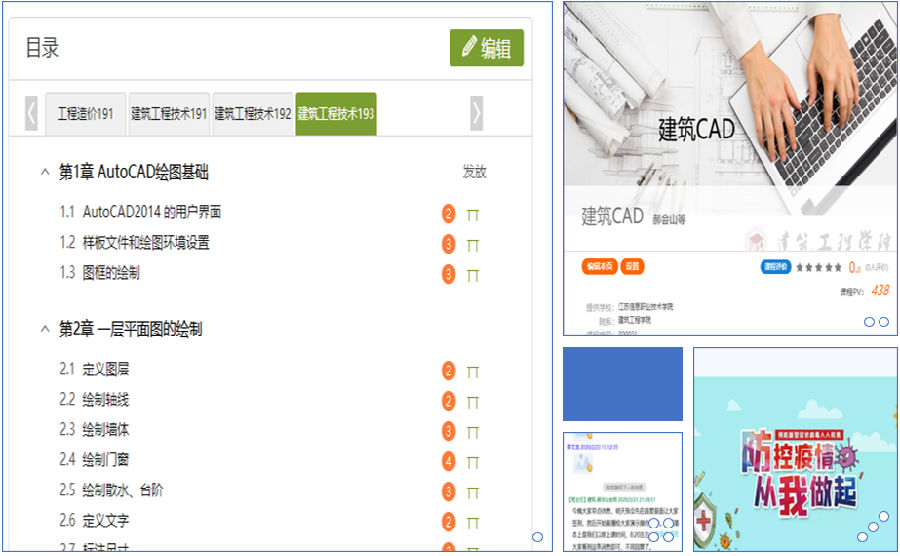Switch to the 建筑工程技术192 tab
The height and width of the screenshot is (556, 900).
click(x=253, y=114)
